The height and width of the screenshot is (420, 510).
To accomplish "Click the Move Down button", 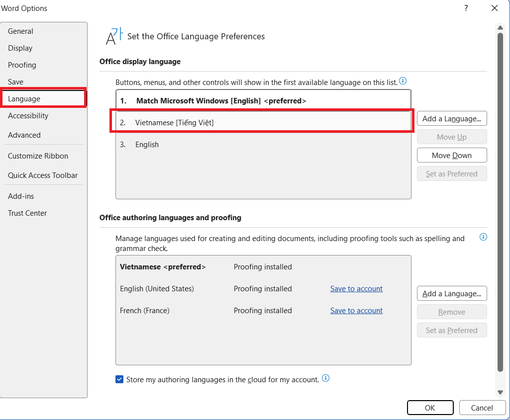I will [x=452, y=155].
